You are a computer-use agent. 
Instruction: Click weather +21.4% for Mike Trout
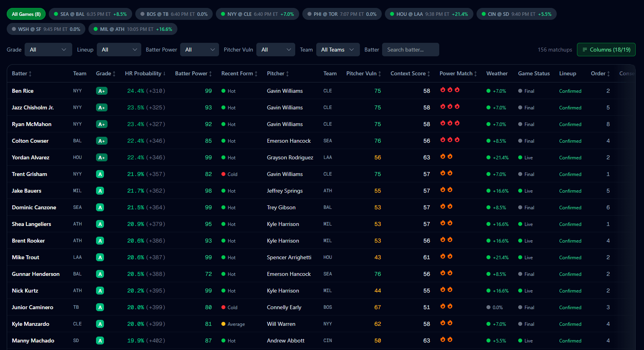point(498,257)
